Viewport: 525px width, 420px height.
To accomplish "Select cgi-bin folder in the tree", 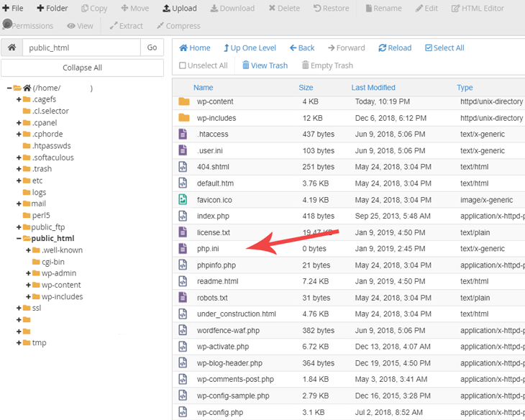I will pos(53,262).
